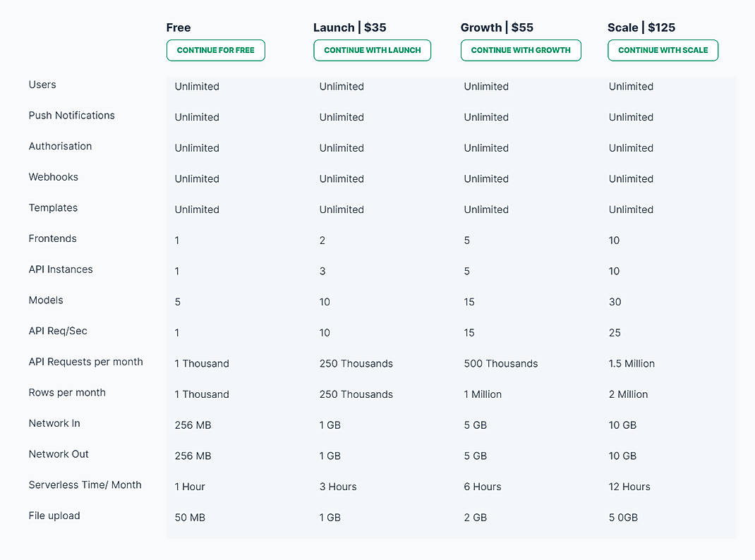Click the Serverless Time/ Month row label
The height and width of the screenshot is (560, 755).
point(85,485)
